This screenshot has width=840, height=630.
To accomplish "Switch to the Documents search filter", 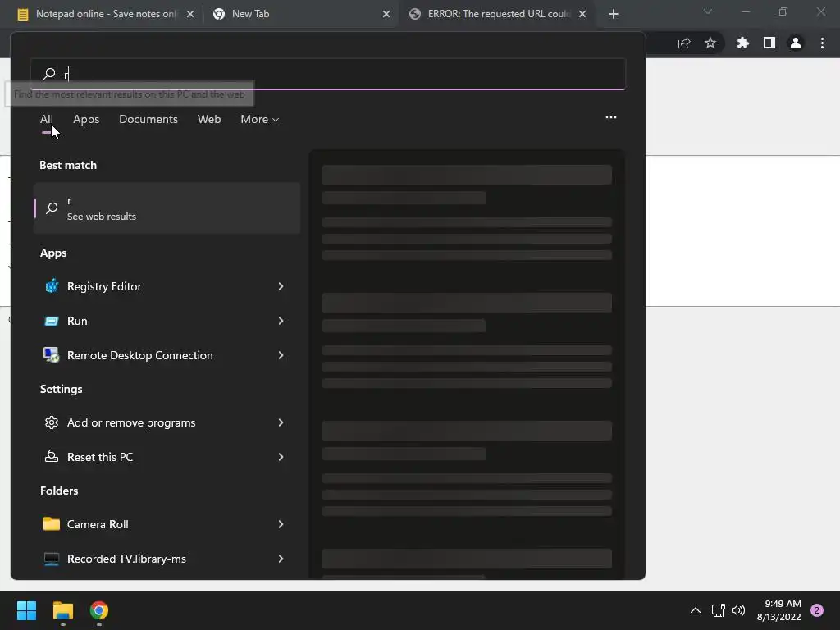I will pyautogui.click(x=148, y=120).
